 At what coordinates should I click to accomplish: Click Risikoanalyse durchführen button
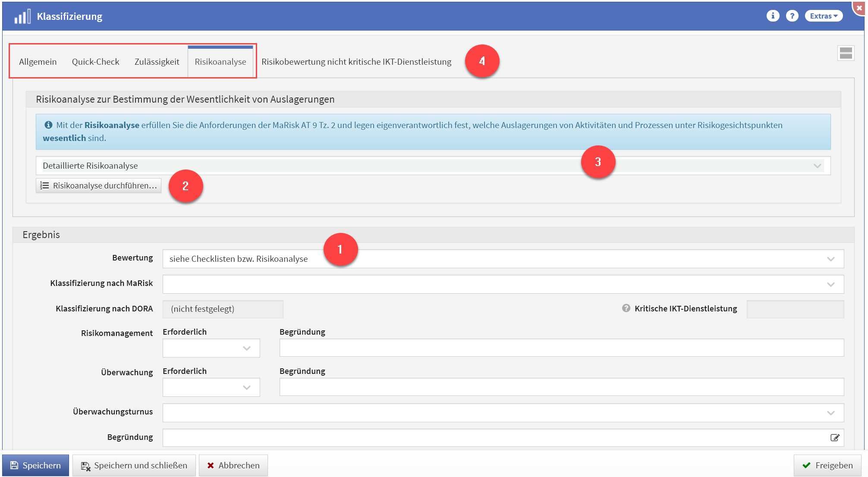(99, 186)
